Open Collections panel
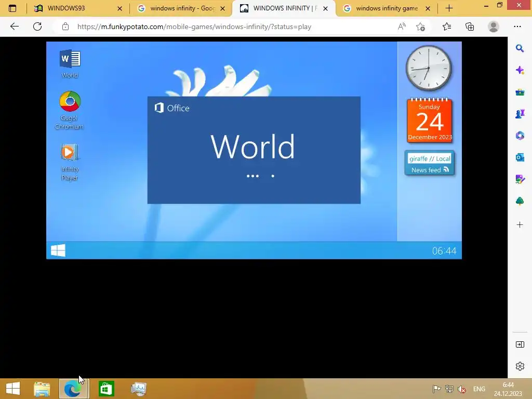This screenshot has height=399, width=532. coord(470,26)
